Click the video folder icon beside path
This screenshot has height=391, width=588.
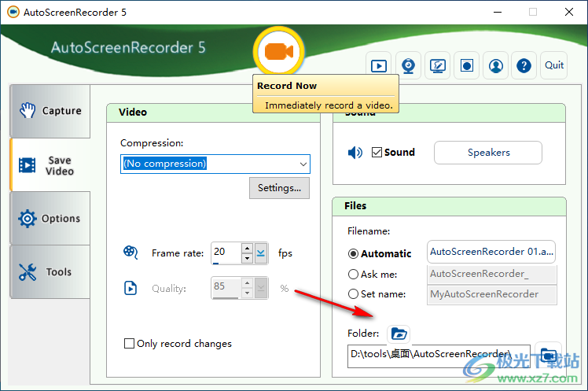[548, 355]
